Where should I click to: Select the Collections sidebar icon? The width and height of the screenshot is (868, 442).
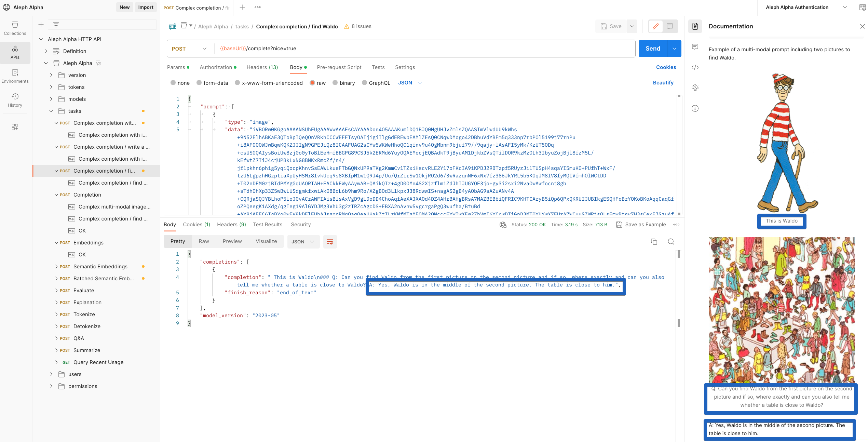click(x=15, y=28)
